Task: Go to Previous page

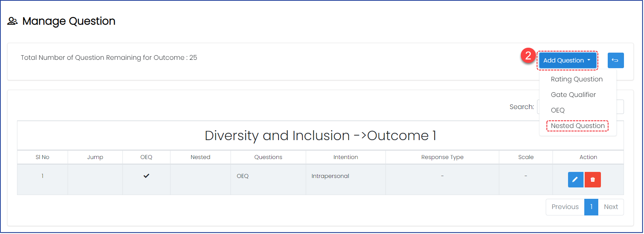Action: coord(565,207)
